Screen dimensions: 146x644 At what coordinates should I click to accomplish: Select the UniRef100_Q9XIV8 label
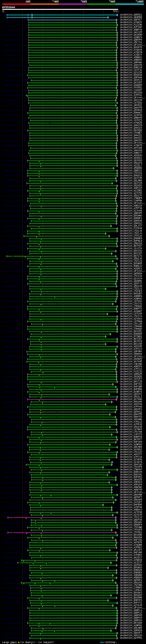click(131, 100)
